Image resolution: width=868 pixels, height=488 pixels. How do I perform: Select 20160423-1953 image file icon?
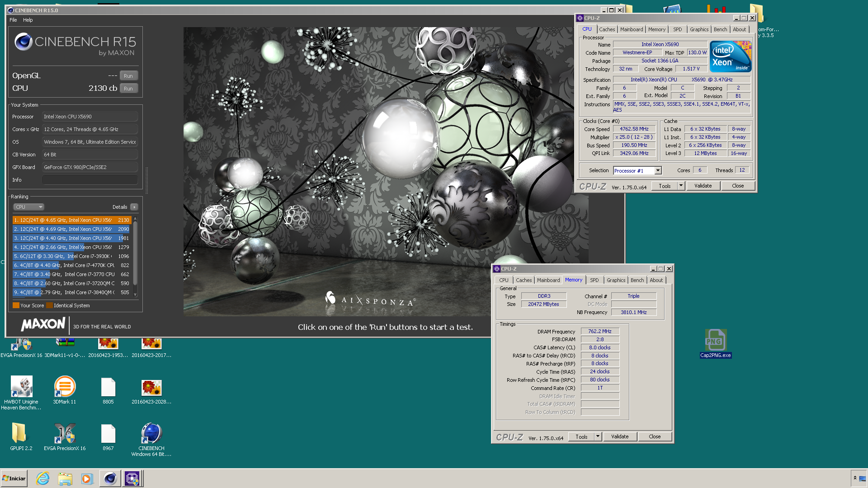(x=108, y=348)
